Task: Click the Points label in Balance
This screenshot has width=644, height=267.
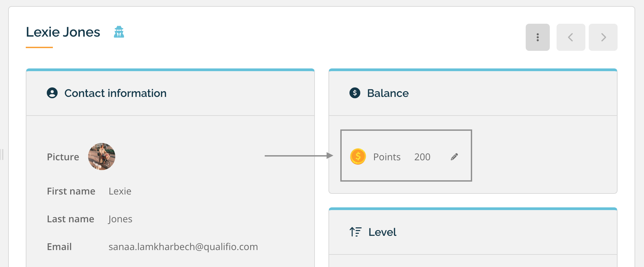Action: tap(387, 157)
